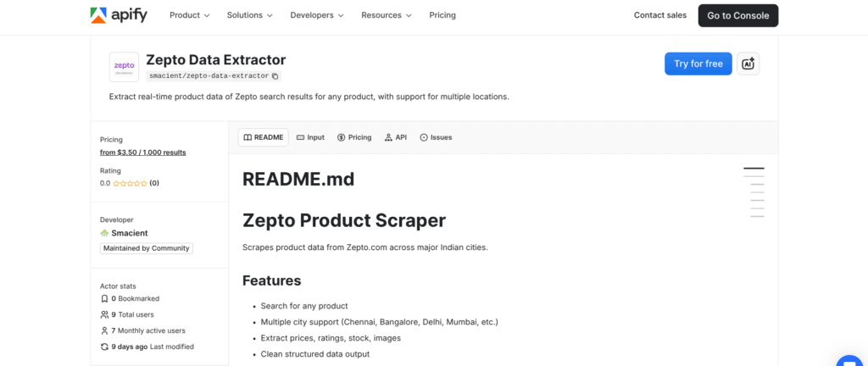Switch to the Input tab
This screenshot has height=366, width=868.
pyautogui.click(x=310, y=137)
